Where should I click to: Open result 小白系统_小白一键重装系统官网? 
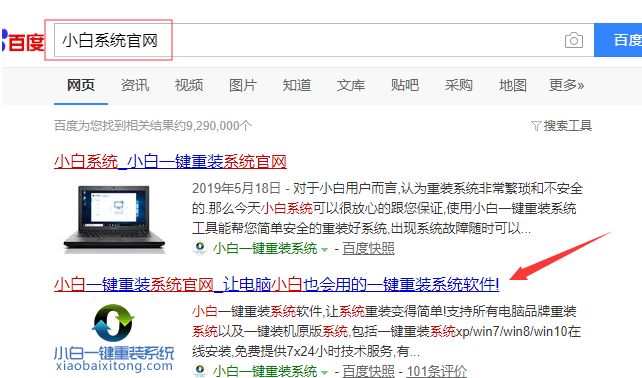170,162
